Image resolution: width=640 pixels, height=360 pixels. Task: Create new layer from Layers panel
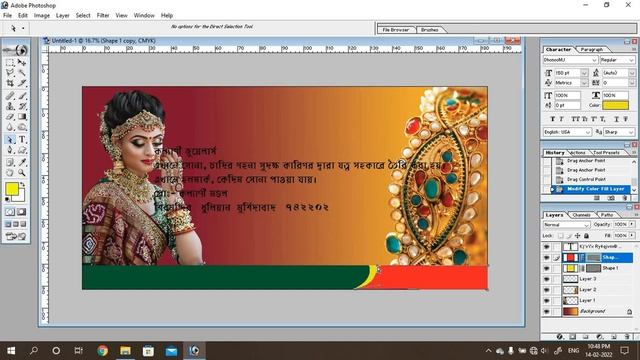[614, 337]
